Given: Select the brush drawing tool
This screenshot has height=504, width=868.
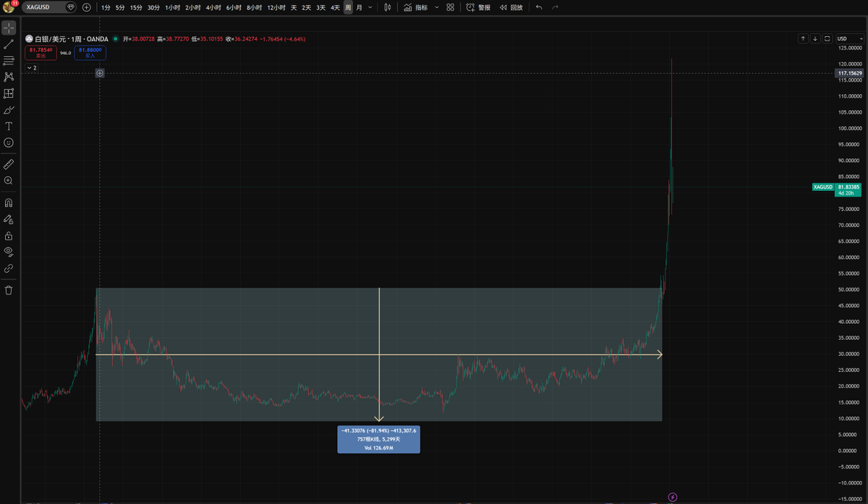Looking at the screenshot, I should pos(9,110).
